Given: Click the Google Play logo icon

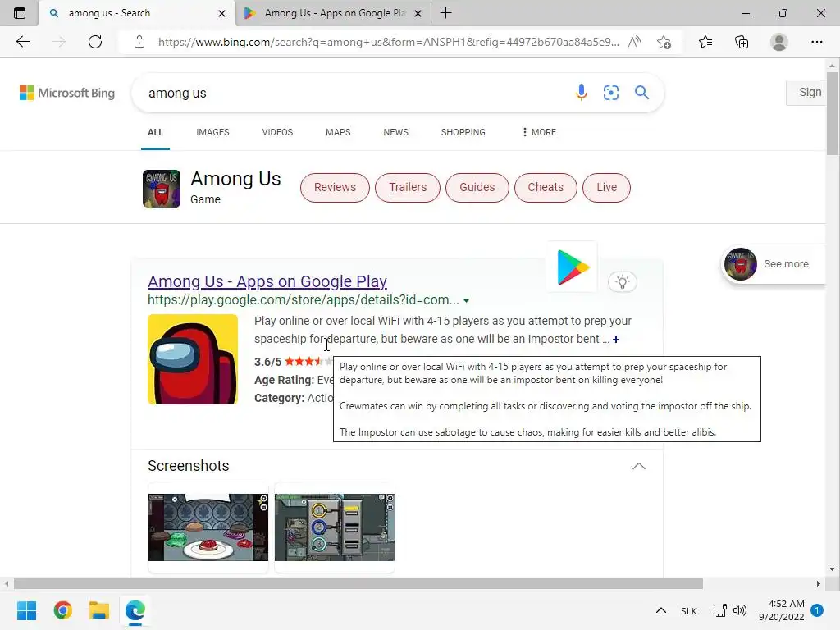Looking at the screenshot, I should pyautogui.click(x=572, y=267).
